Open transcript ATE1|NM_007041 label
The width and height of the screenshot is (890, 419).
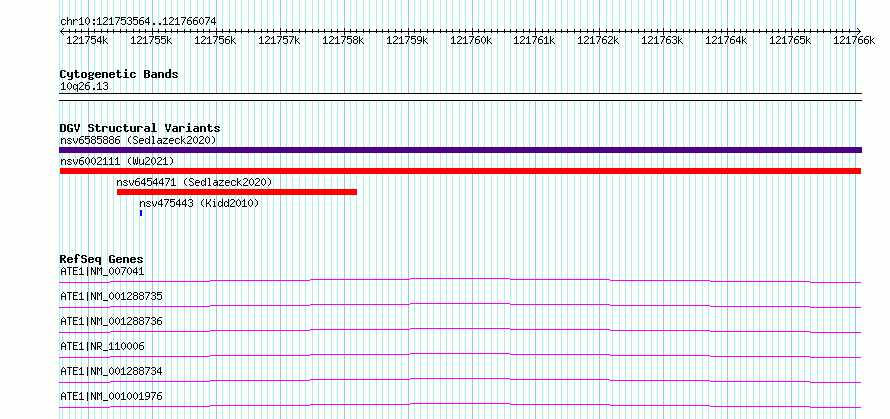[x=102, y=271]
